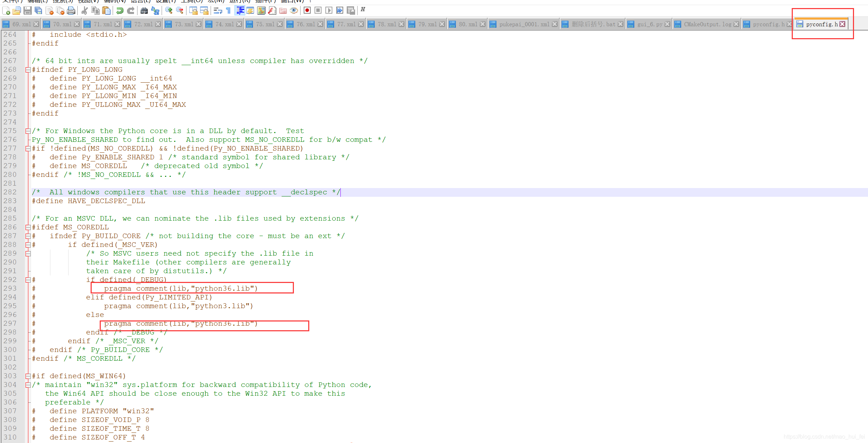Close the 70.xml tab
The image size is (868, 443).
pos(77,24)
